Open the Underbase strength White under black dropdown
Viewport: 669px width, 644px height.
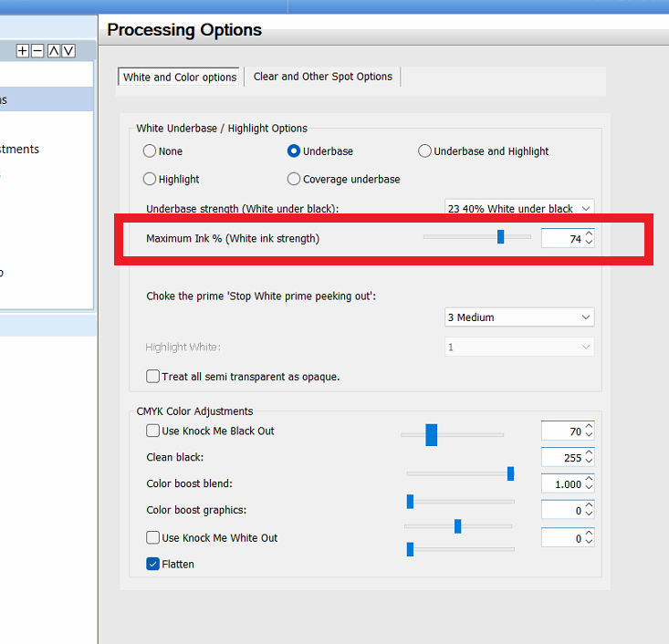point(519,208)
